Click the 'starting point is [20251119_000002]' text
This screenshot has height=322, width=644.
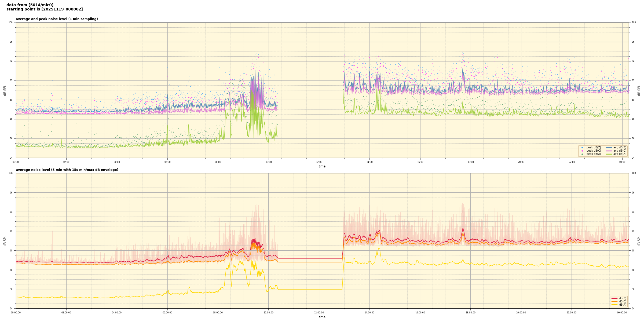[x=45, y=9]
